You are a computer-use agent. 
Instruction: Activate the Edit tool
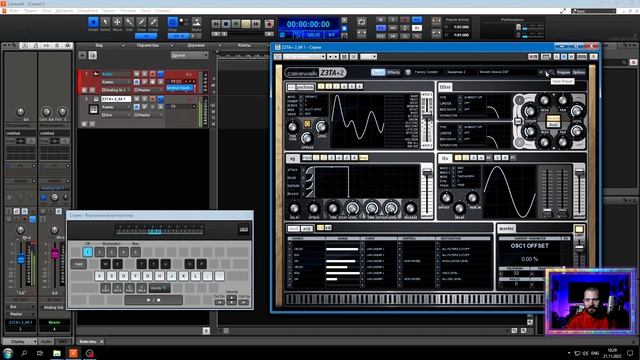[x=129, y=22]
